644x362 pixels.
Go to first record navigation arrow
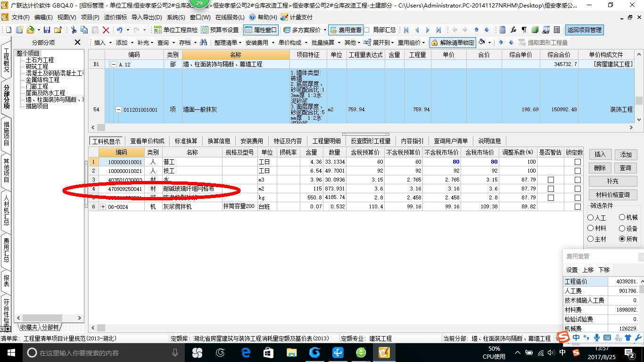pos(406,30)
